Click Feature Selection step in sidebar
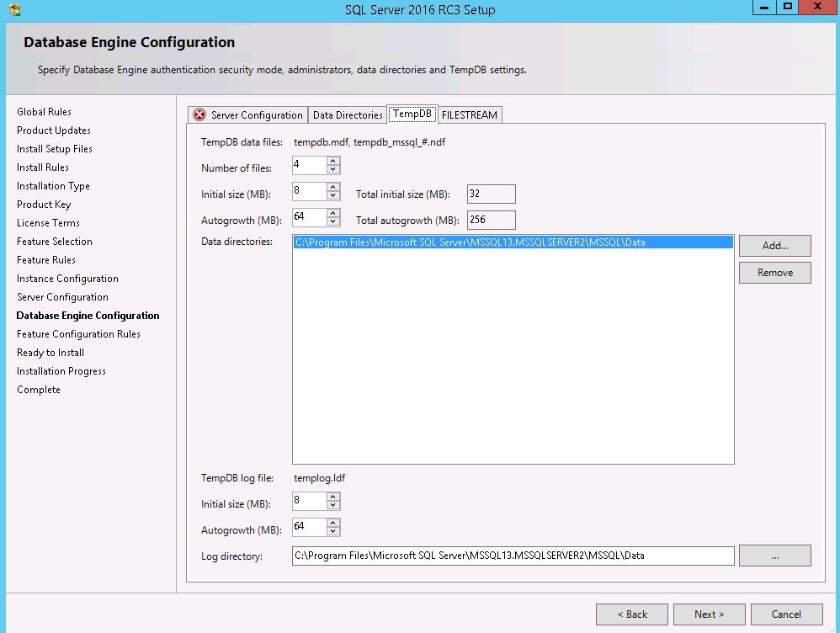Image resolution: width=840 pixels, height=633 pixels. [x=55, y=242]
